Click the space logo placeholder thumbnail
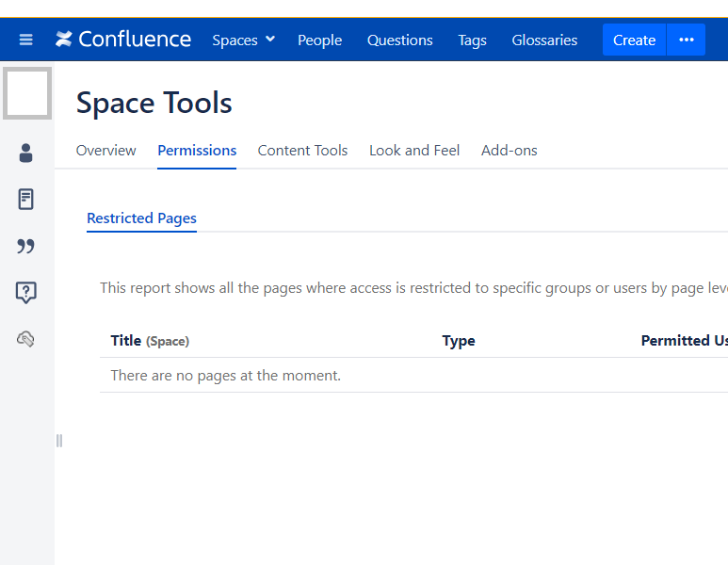 pyautogui.click(x=27, y=93)
